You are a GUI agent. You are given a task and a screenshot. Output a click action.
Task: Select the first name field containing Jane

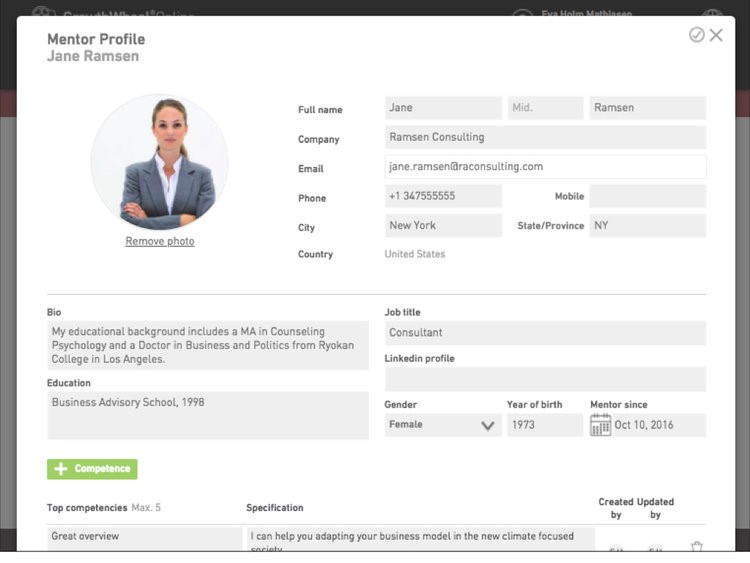tap(443, 108)
